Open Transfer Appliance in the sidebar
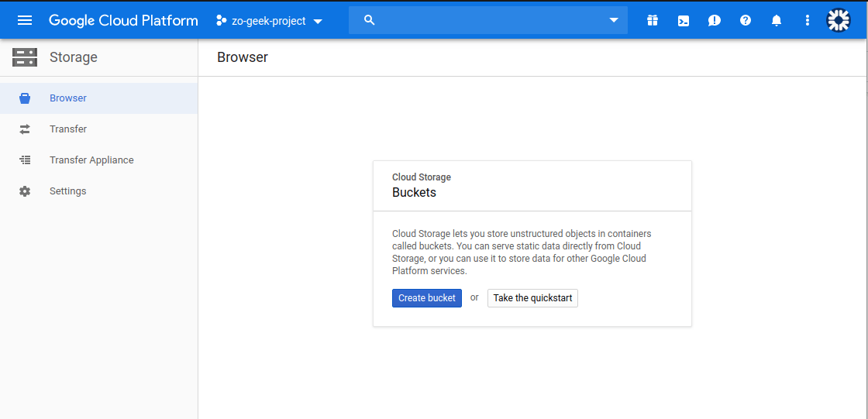Image resolution: width=868 pixels, height=419 pixels. point(98,160)
